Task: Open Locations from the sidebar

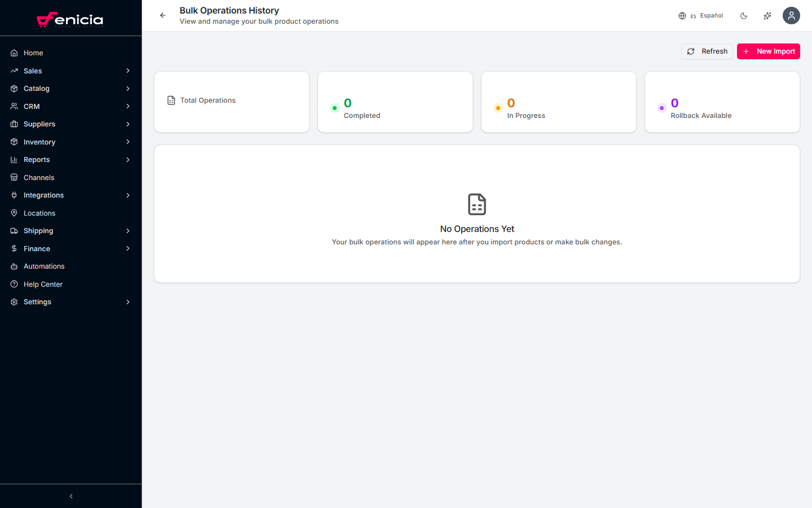Action: 39,213
